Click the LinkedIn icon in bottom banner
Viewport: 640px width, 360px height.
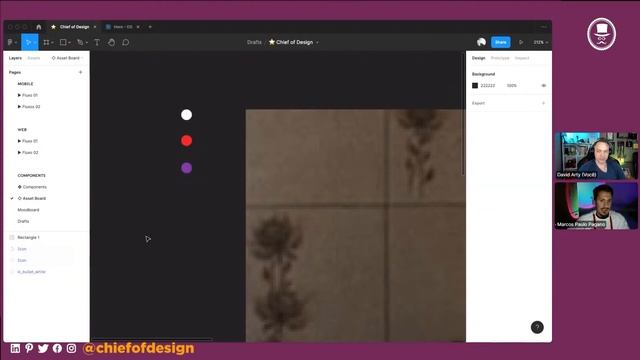pyautogui.click(x=15, y=348)
